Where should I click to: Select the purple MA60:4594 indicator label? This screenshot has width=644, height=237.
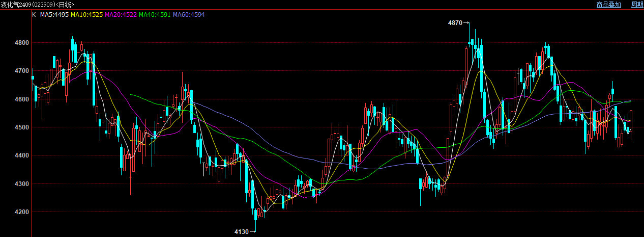189,15
